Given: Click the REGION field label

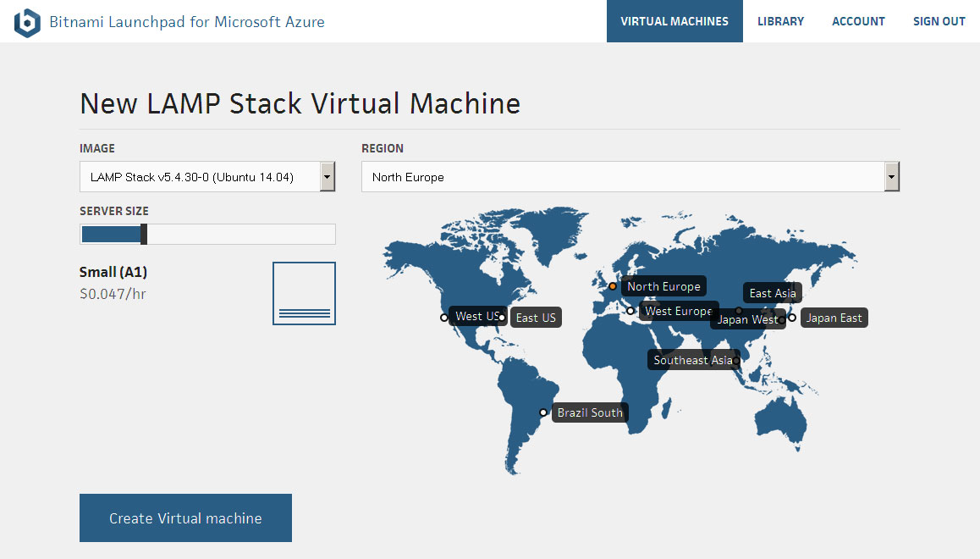Looking at the screenshot, I should pyautogui.click(x=383, y=148).
